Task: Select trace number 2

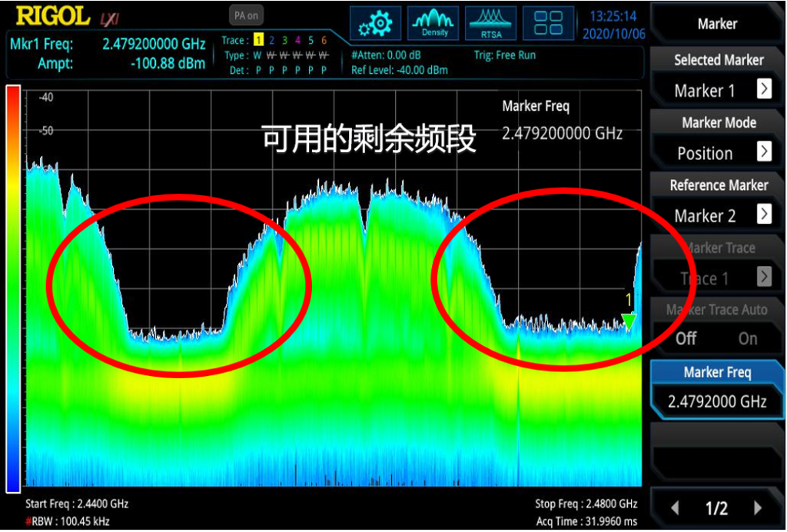Action: coord(272,40)
